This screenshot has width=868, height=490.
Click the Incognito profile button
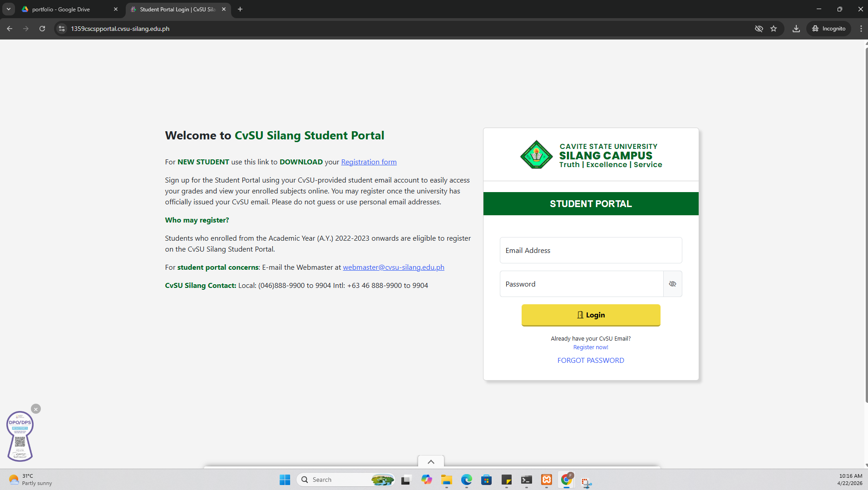[x=829, y=29]
